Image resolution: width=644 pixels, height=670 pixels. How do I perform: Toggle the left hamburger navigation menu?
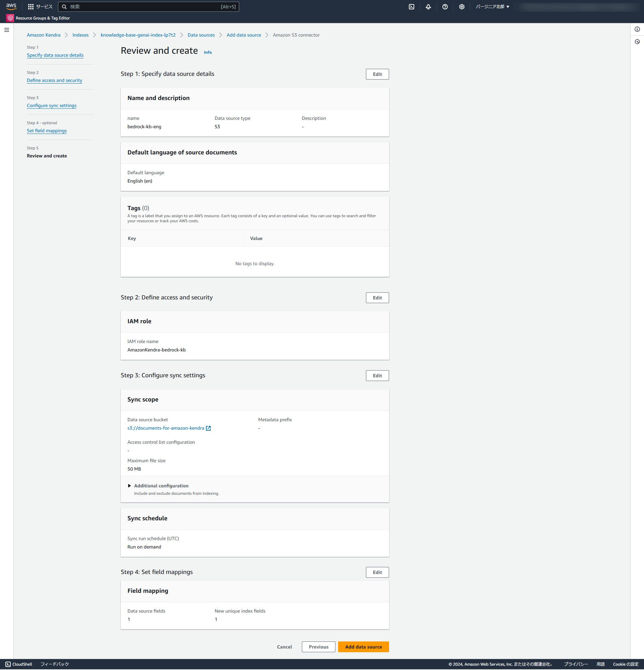pyautogui.click(x=6, y=30)
